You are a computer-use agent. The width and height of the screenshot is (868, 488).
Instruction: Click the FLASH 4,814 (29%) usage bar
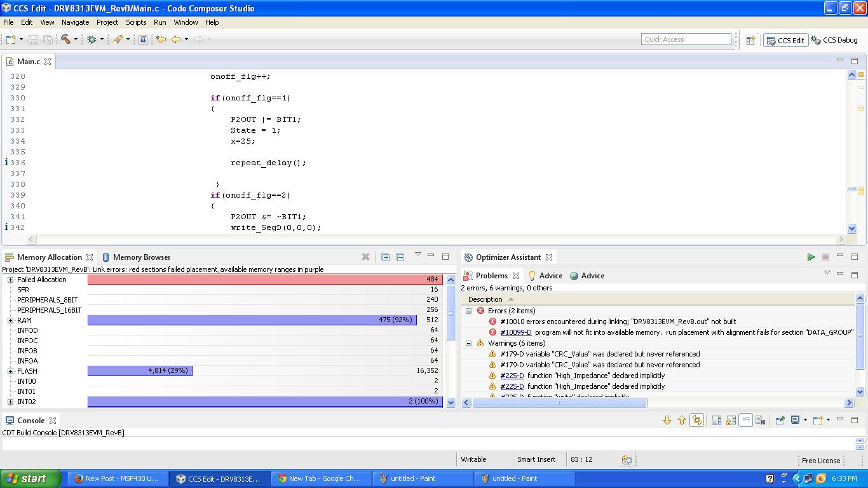pos(140,371)
